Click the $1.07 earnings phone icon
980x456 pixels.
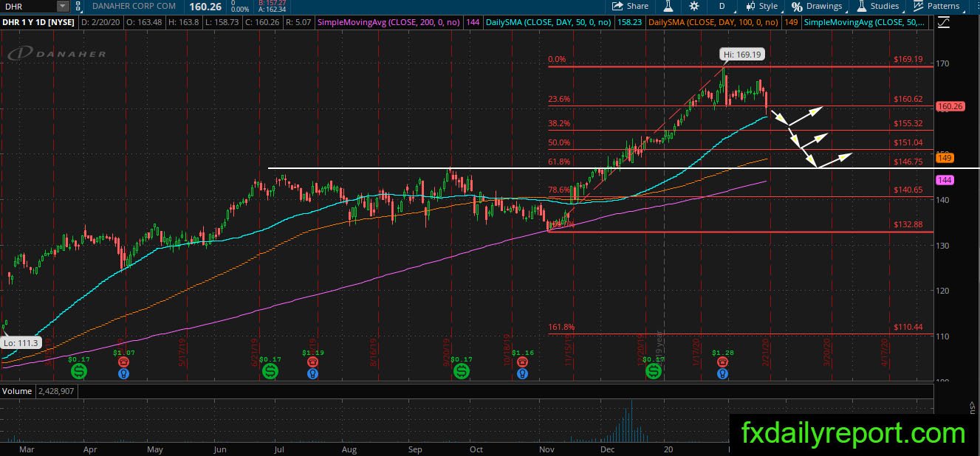click(x=123, y=362)
